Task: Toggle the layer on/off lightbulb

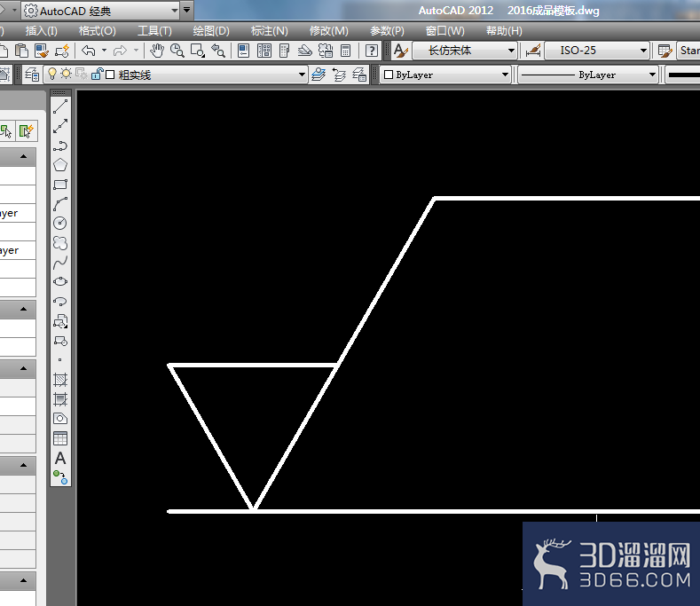Action: [52, 75]
